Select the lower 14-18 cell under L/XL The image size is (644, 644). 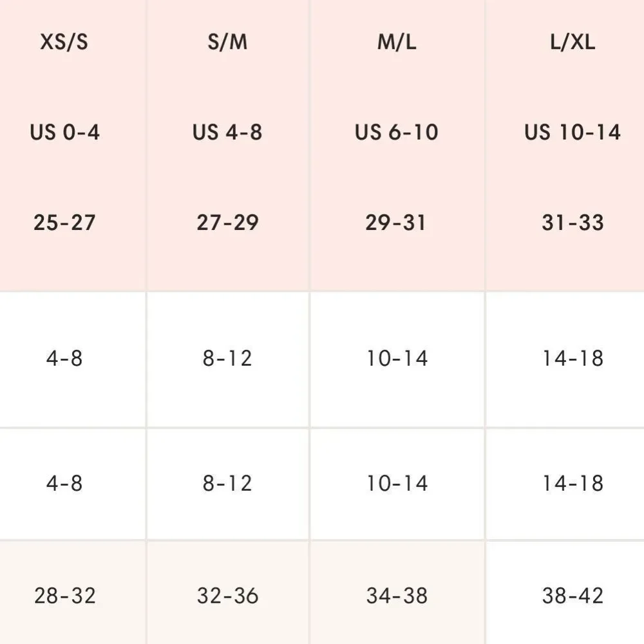tap(573, 483)
